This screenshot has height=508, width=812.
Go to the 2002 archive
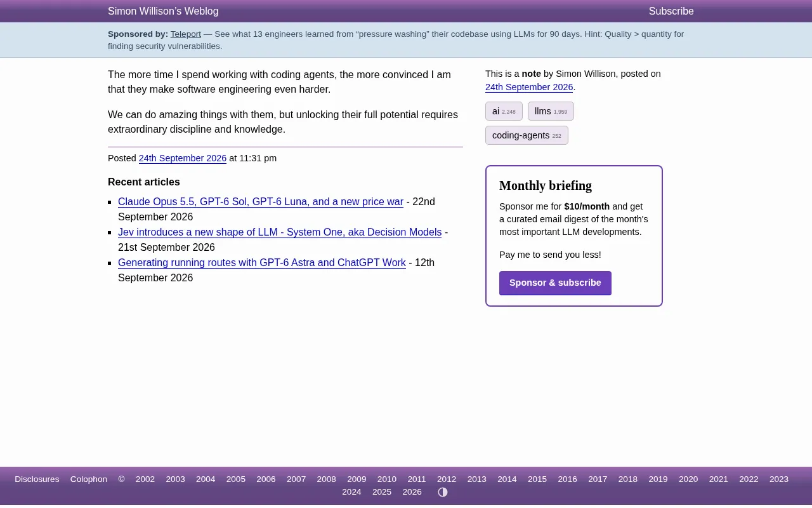coord(145,479)
